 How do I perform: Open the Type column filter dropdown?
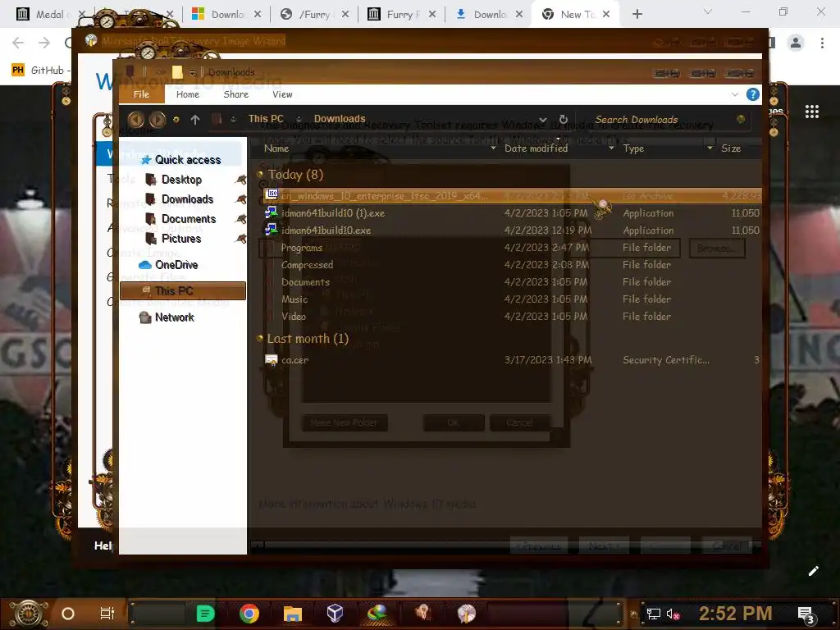(710, 148)
